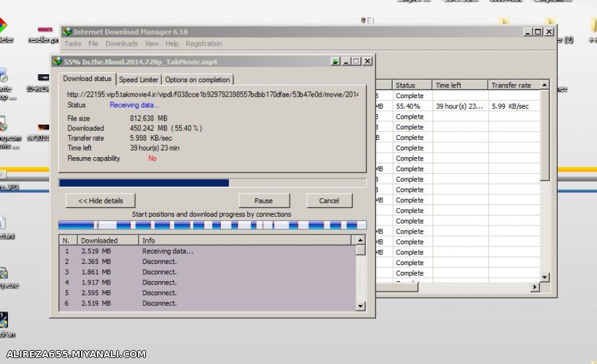This screenshot has height=364, width=597.
Task: Click the 5.998 KB/sec transfer rate value
Action: [151, 138]
